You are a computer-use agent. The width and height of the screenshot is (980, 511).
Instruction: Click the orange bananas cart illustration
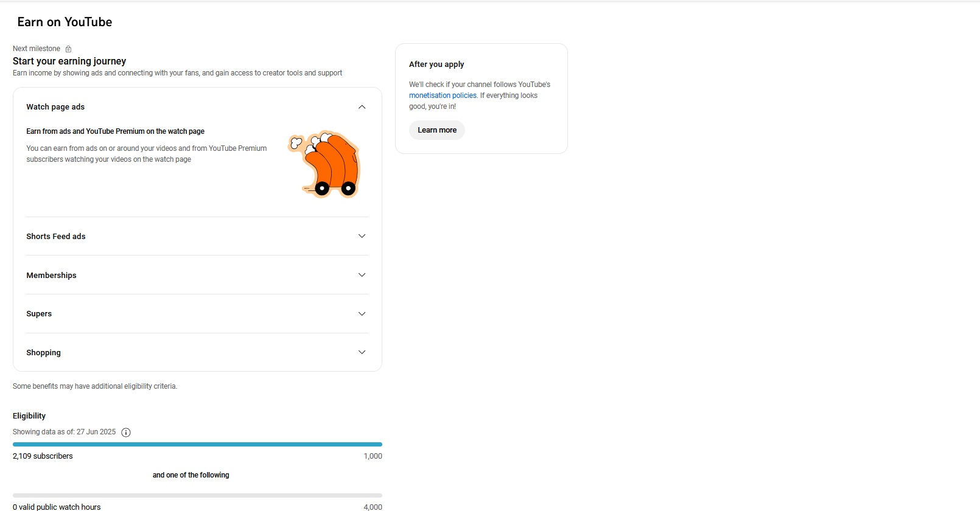324,164
